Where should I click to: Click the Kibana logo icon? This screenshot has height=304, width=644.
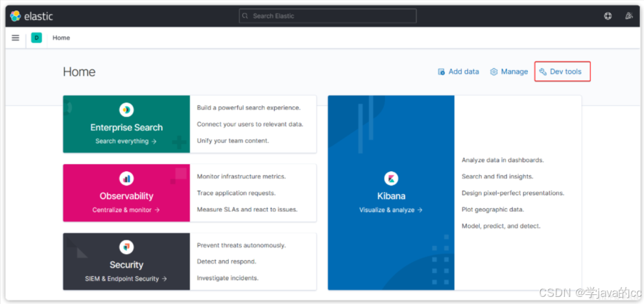pyautogui.click(x=391, y=178)
